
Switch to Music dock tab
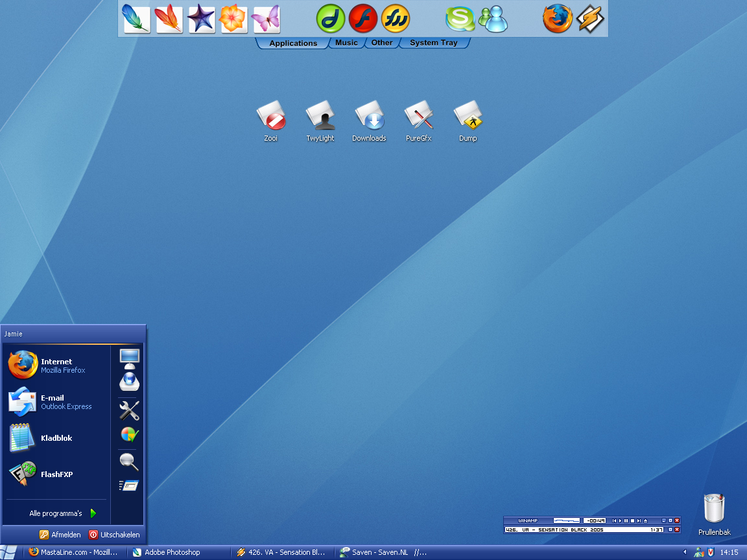point(346,42)
